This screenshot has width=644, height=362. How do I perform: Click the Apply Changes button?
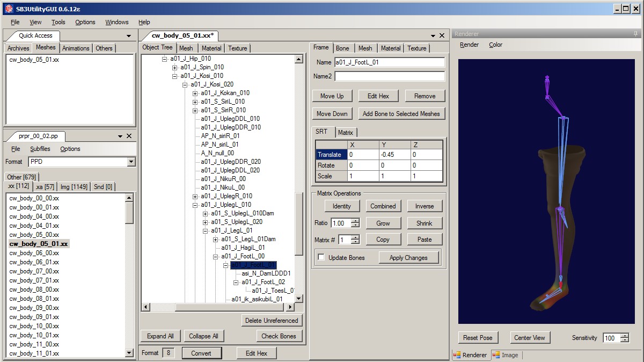408,258
